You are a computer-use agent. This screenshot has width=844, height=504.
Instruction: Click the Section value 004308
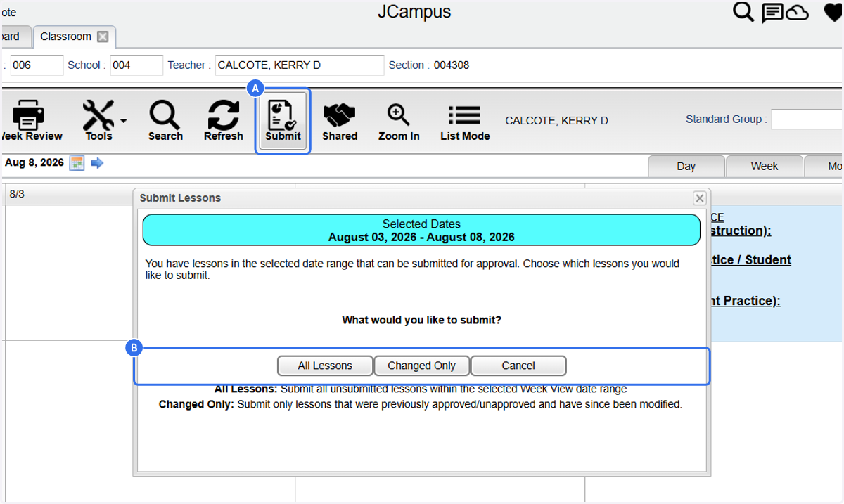point(452,65)
